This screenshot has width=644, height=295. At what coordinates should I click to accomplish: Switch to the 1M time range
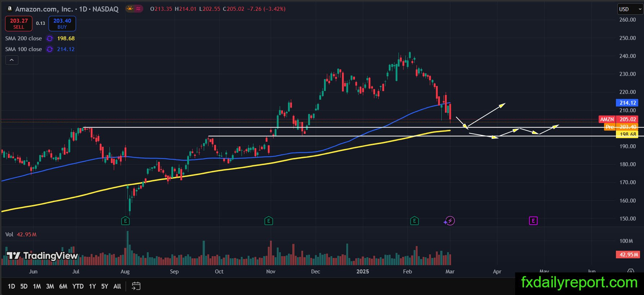[37, 286]
